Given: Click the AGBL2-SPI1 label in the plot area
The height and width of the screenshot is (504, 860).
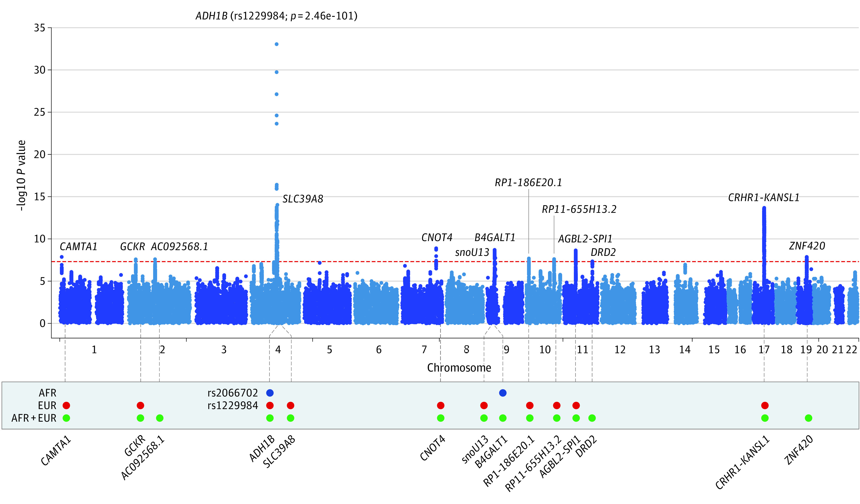Looking at the screenshot, I should point(585,239).
